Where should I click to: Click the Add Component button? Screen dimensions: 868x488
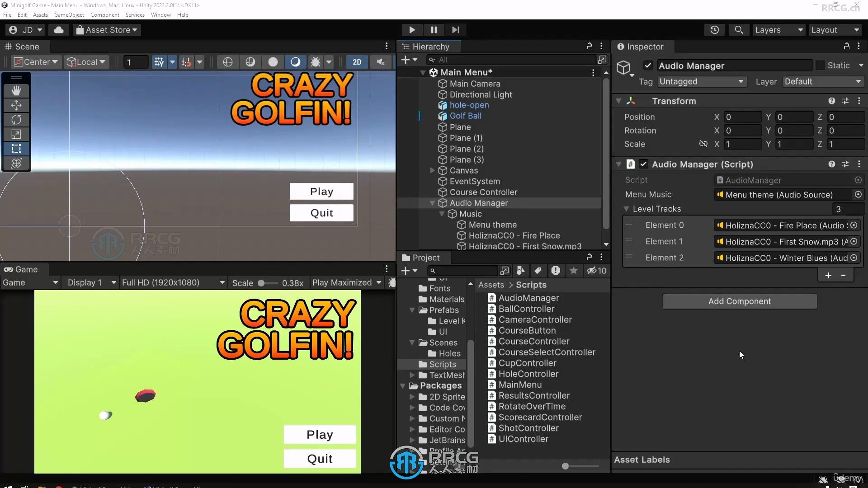click(739, 301)
